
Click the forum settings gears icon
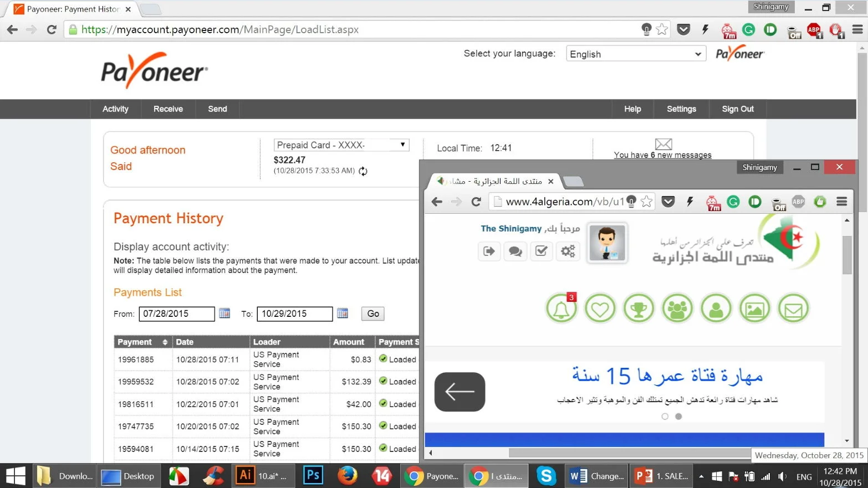[x=568, y=251]
